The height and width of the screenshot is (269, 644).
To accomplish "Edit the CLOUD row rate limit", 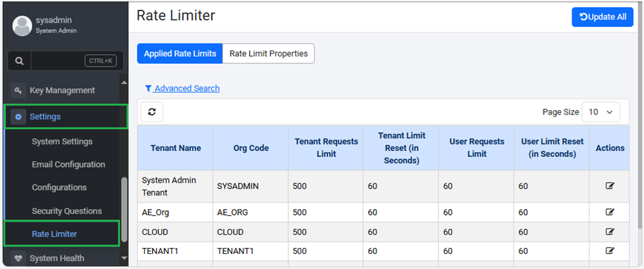I will (610, 232).
